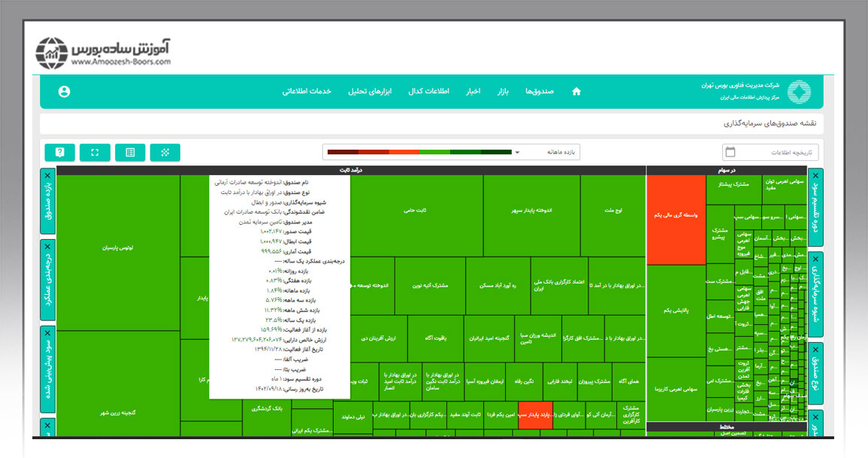Click the Tehran Bourse company logo
The image size is (868, 458).
(x=798, y=92)
